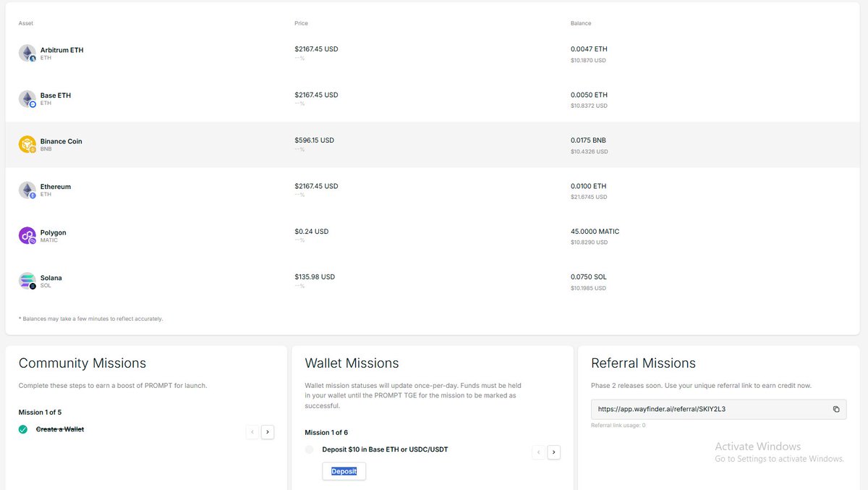The image size is (868, 490).
Task: Click the referral link input field
Action: [718, 409]
